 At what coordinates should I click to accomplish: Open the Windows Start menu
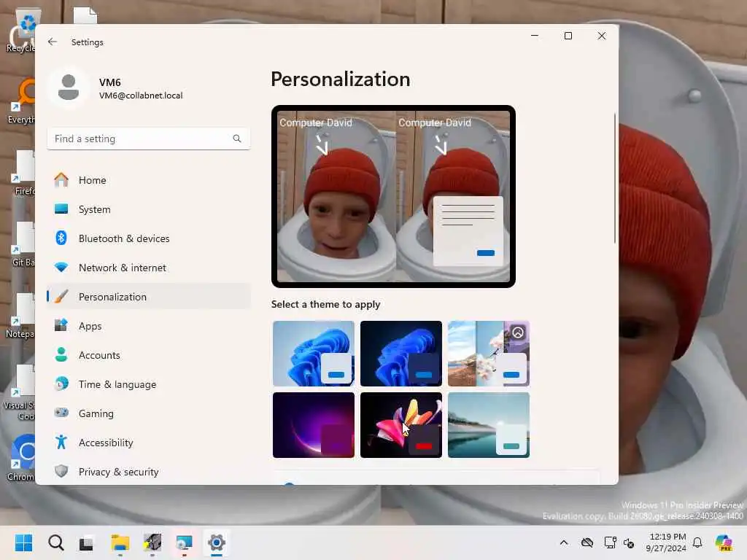24,542
